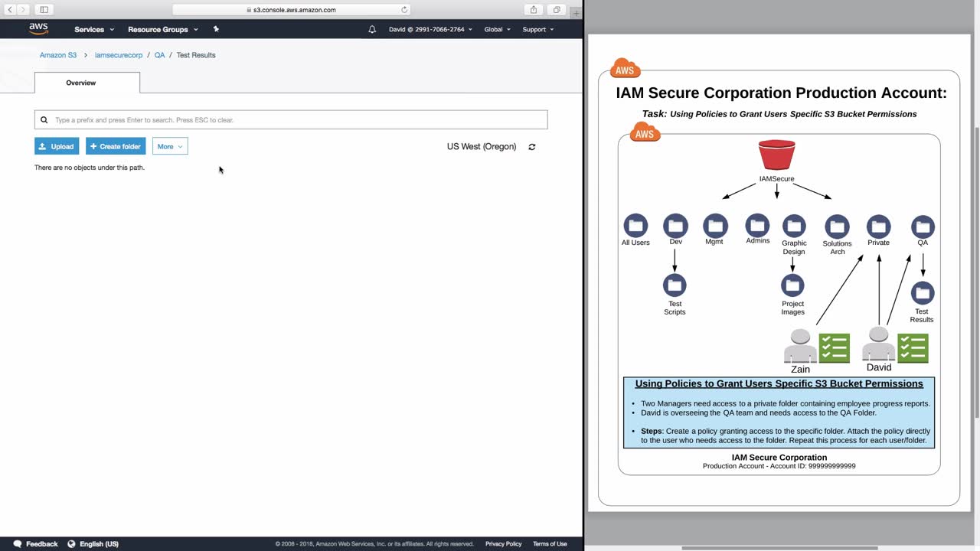This screenshot has width=980, height=551.
Task: Select the Test Scripts folder icon
Action: 675,285
